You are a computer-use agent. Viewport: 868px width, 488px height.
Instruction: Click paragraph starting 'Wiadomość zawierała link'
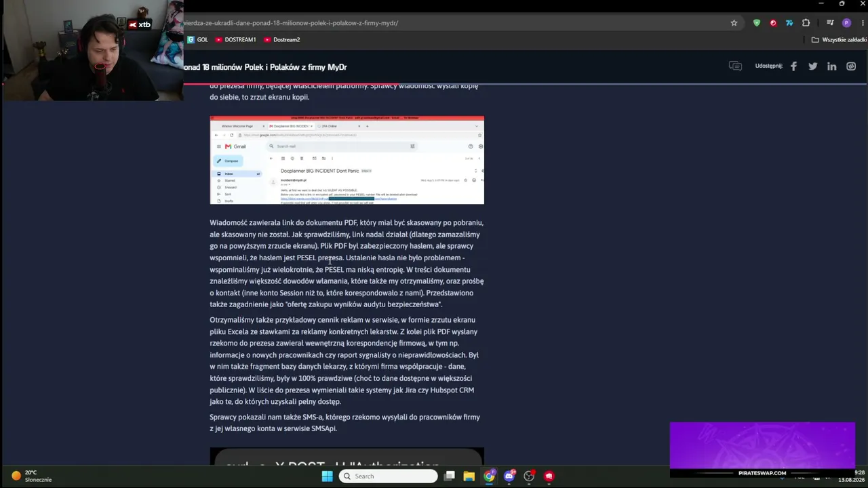347,264
